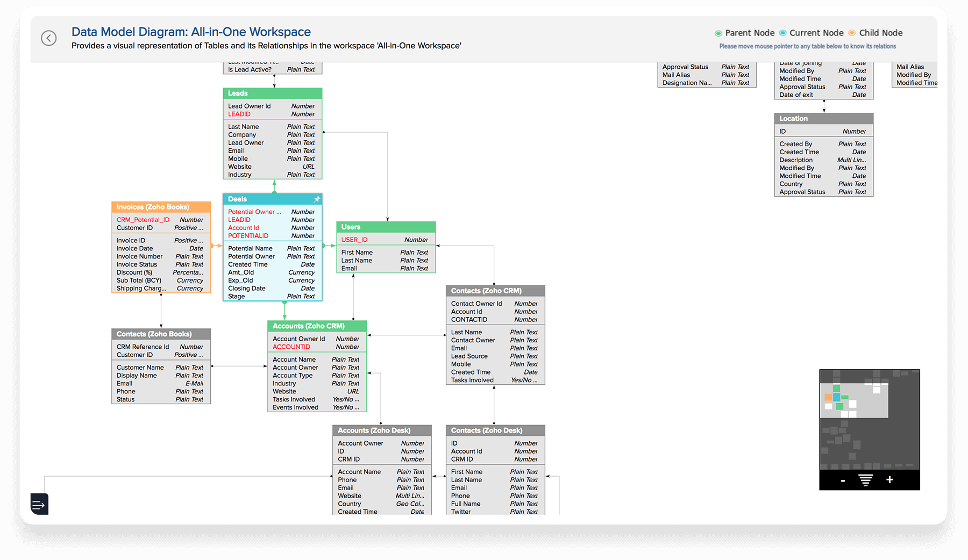Open the side panel icon at bottom-left
The width and height of the screenshot is (968, 560).
point(39,504)
